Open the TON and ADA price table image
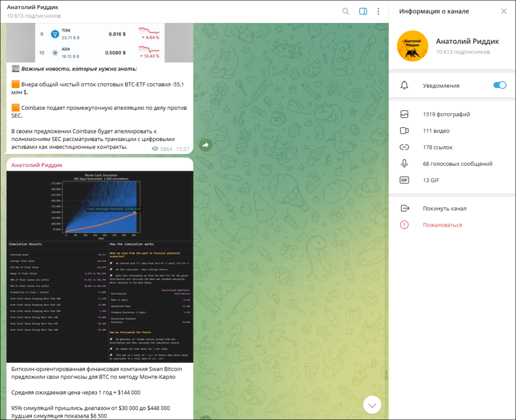This screenshot has width=516, height=420. [x=100, y=43]
